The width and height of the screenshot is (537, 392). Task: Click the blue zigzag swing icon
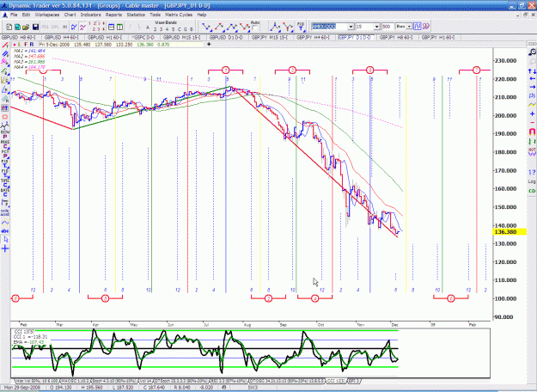[x=74, y=27]
